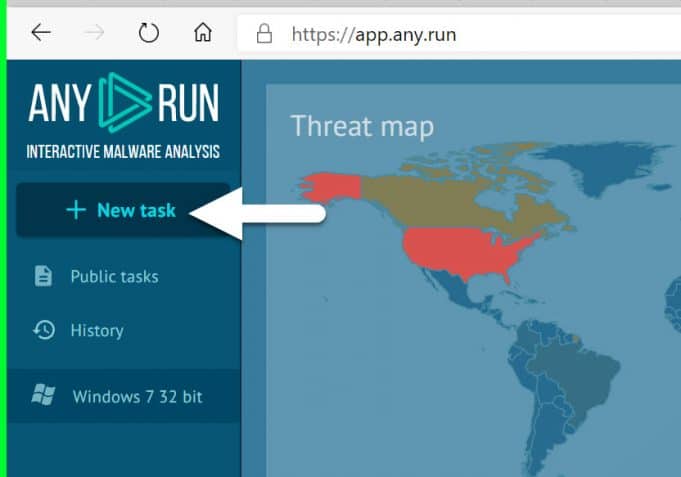The image size is (681, 477).
Task: Click the Interactive Malware Analysis tagline
Action: click(123, 152)
